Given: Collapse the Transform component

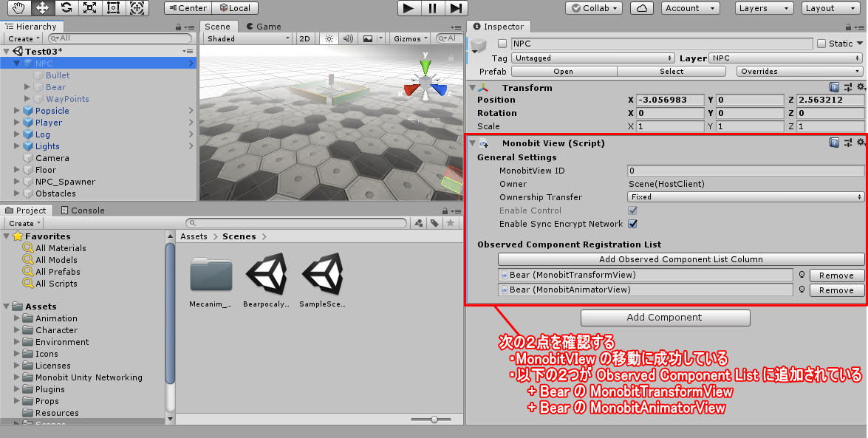Looking at the screenshot, I should (472, 87).
